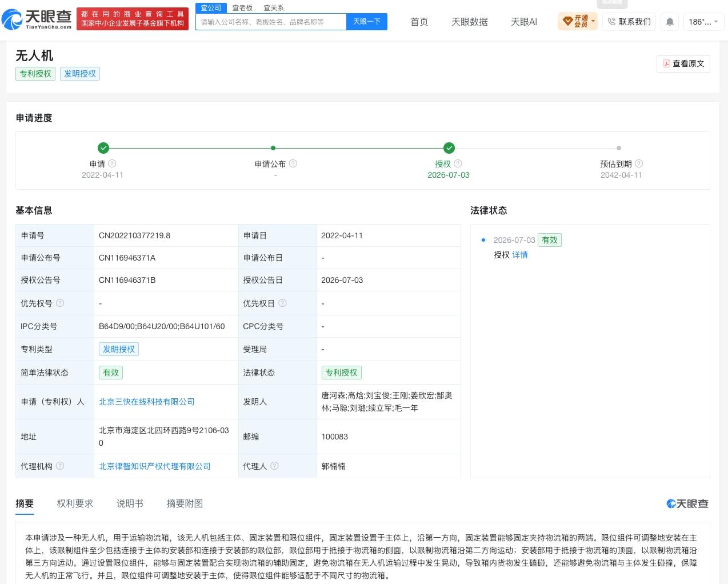Viewport: 728px width, 584px height.
Task: Switch to 查老板 search tab
Action: [x=242, y=8]
